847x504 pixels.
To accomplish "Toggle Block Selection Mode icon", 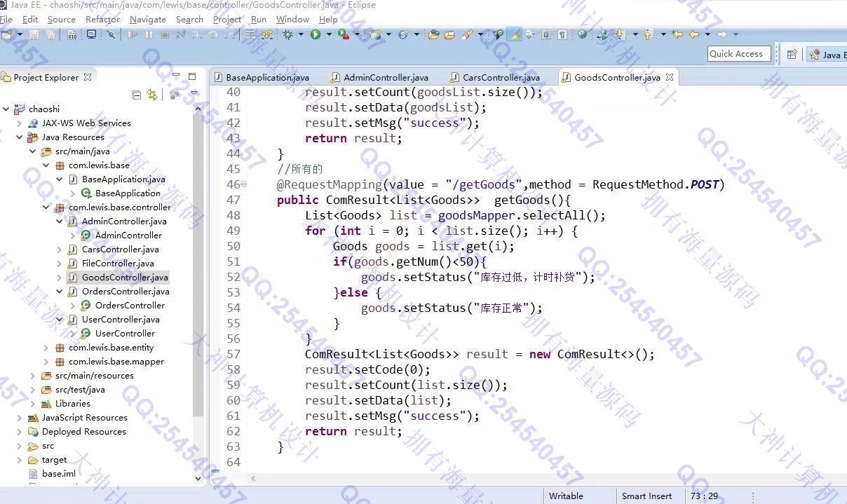I will [546, 34].
